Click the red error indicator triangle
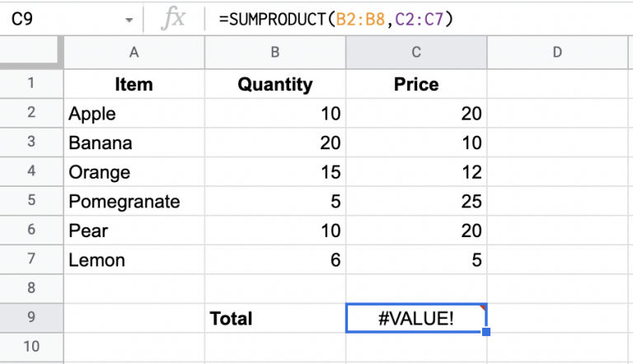The height and width of the screenshot is (364, 633). [482, 308]
